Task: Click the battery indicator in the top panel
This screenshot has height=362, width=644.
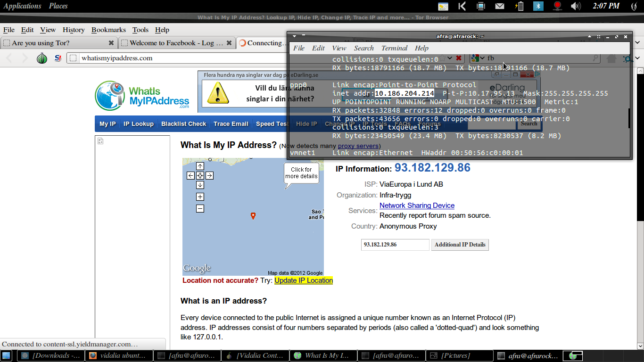Action: (x=520, y=6)
